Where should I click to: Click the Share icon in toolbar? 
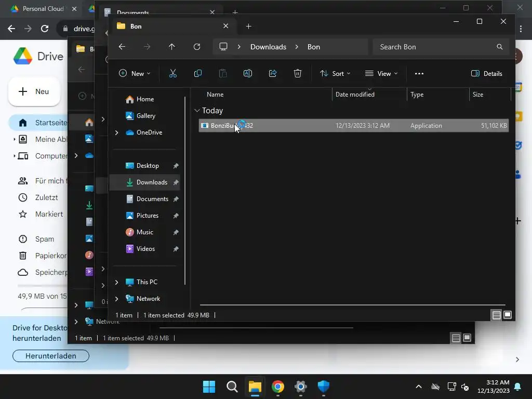tap(273, 74)
